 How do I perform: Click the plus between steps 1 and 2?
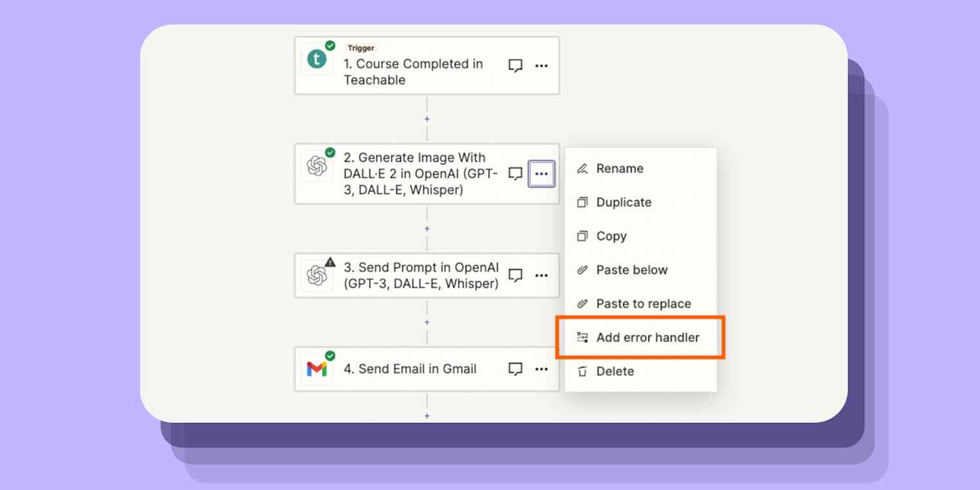click(427, 119)
